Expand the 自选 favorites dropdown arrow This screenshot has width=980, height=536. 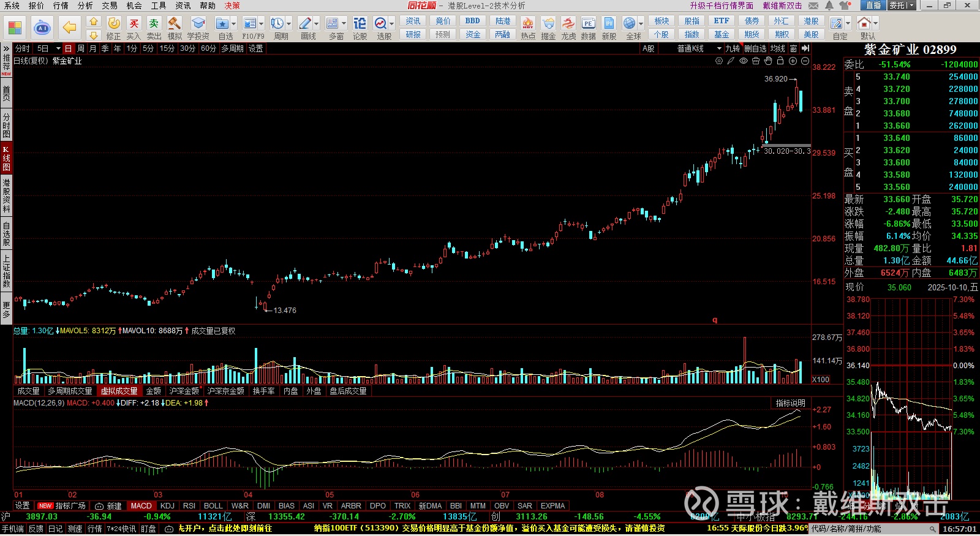pos(233,23)
